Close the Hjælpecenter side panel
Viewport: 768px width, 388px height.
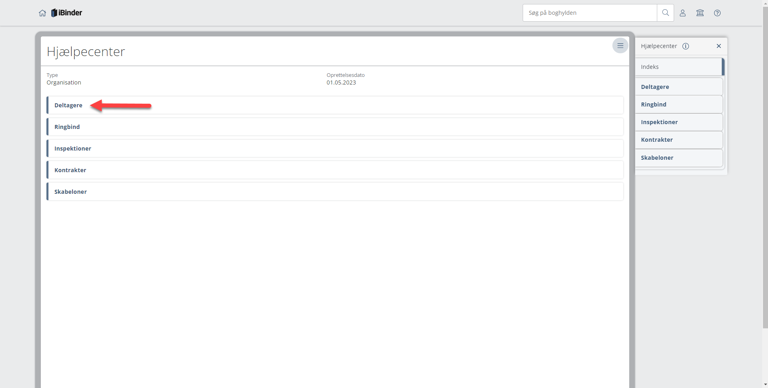point(719,46)
